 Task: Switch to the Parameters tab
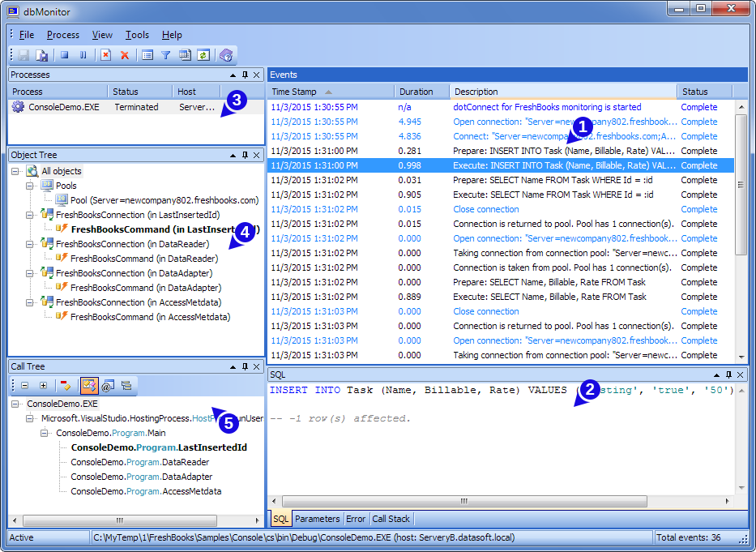[317, 519]
